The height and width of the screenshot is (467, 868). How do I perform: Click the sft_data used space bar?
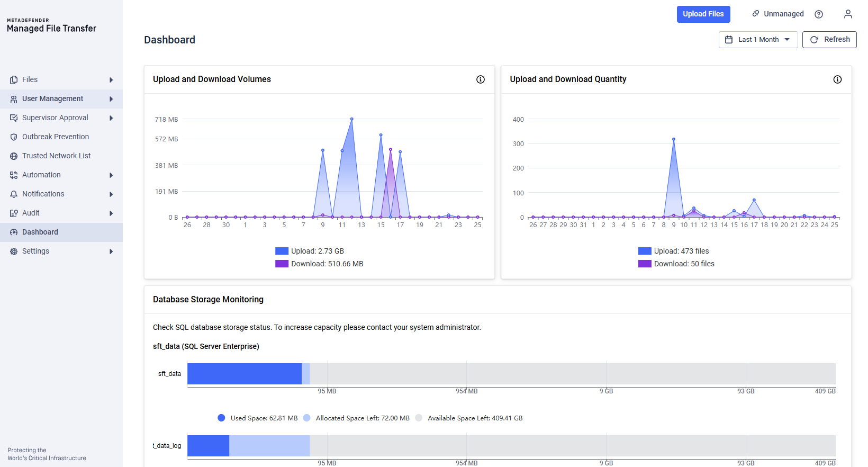tap(244, 374)
